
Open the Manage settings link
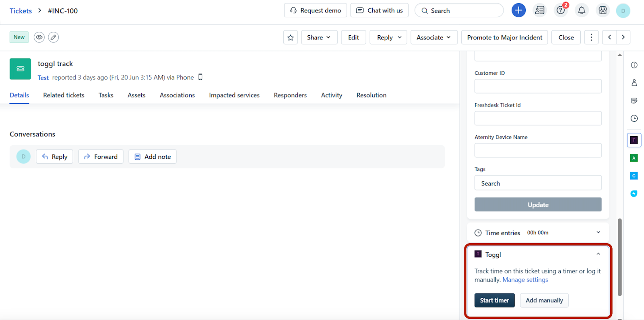coord(525,280)
